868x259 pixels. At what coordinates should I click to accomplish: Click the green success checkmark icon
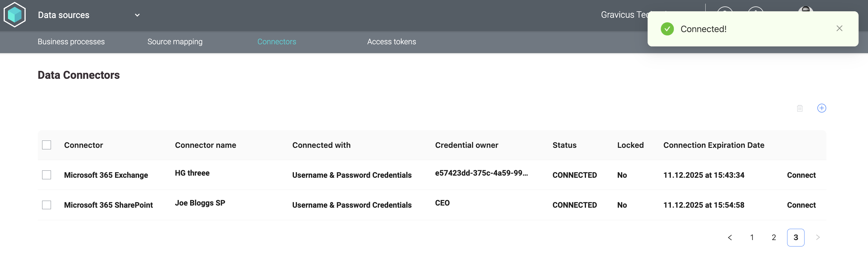point(667,29)
